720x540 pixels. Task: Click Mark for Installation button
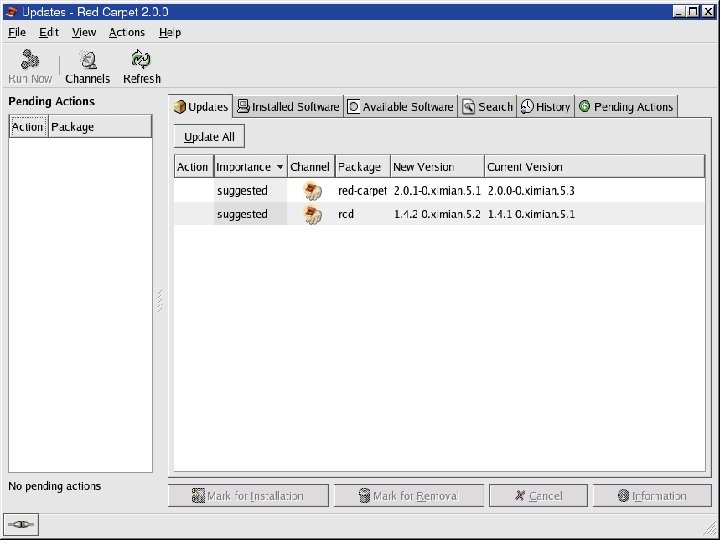pyautogui.click(x=248, y=495)
